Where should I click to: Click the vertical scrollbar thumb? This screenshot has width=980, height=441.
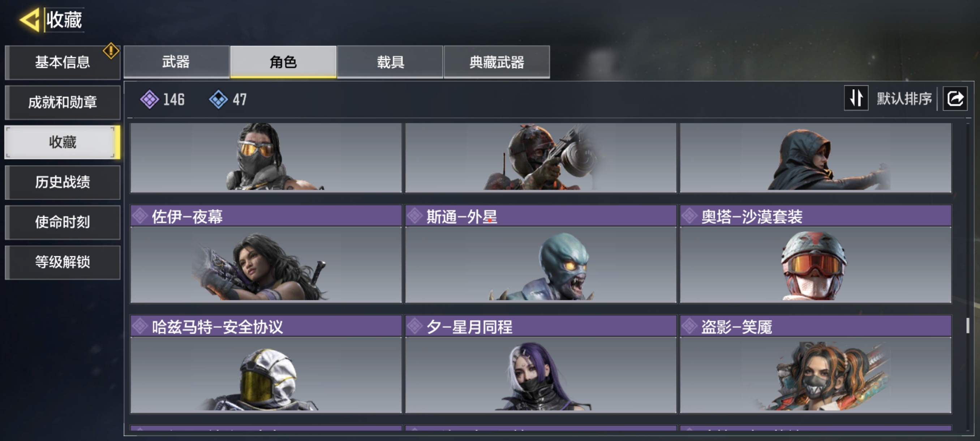pyautogui.click(x=967, y=325)
